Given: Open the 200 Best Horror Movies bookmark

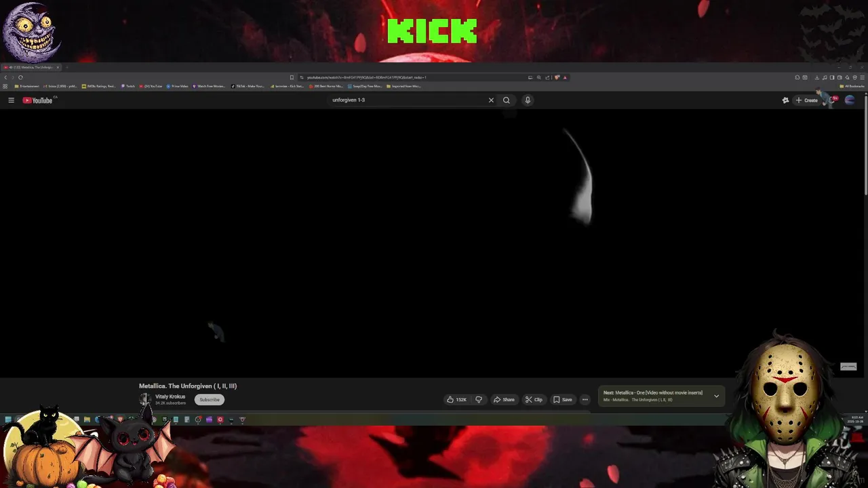Looking at the screenshot, I should coord(327,86).
